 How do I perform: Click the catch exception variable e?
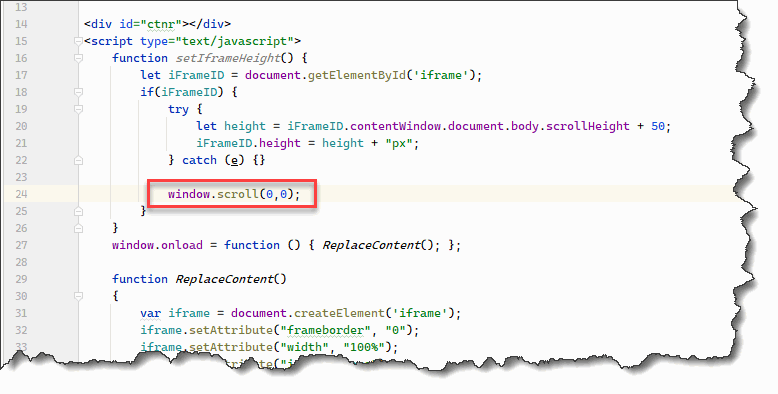pyautogui.click(x=234, y=160)
